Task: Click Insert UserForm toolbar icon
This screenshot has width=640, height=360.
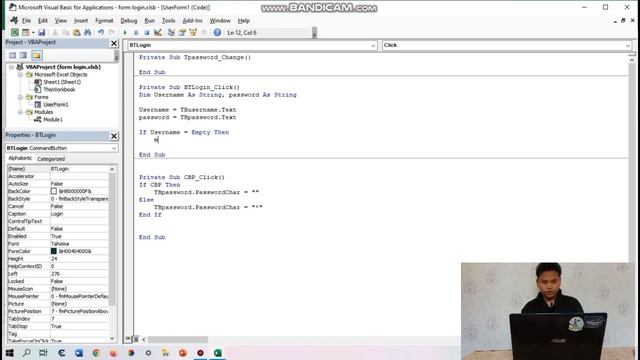Action: click(x=25, y=33)
